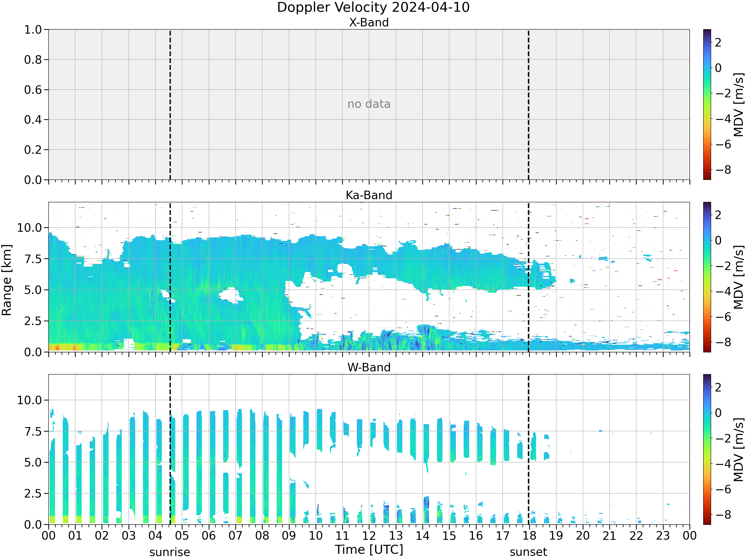
Task: Click the sunset dashed line in Ka-Band panel
Action: tap(529, 277)
